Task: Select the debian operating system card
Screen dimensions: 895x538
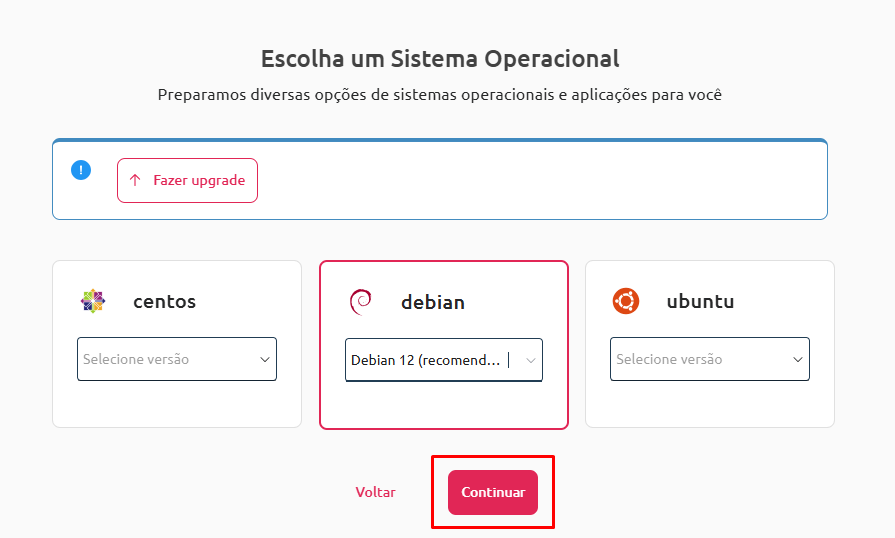Action: coord(444,345)
